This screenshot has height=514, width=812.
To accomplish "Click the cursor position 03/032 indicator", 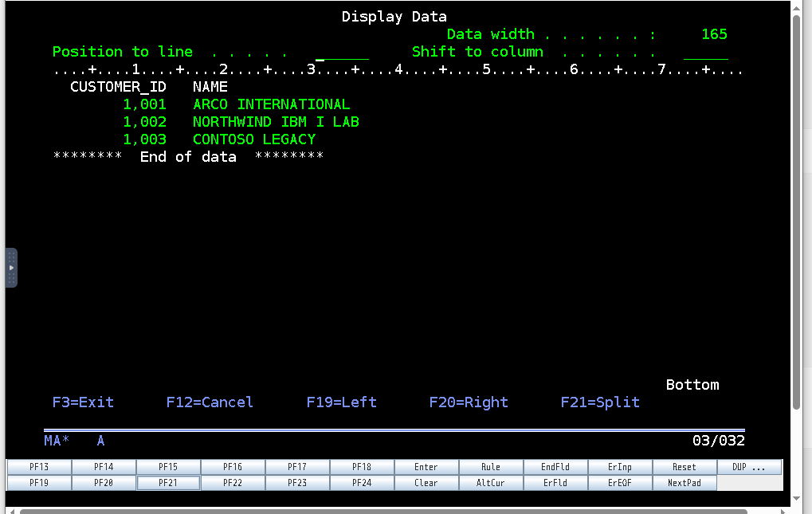I will coord(719,441).
